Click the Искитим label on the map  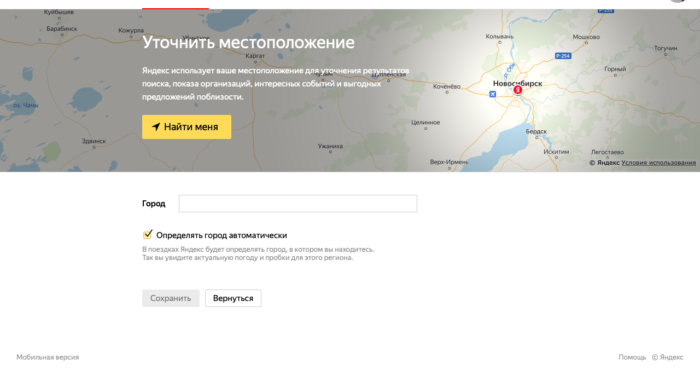[556, 151]
